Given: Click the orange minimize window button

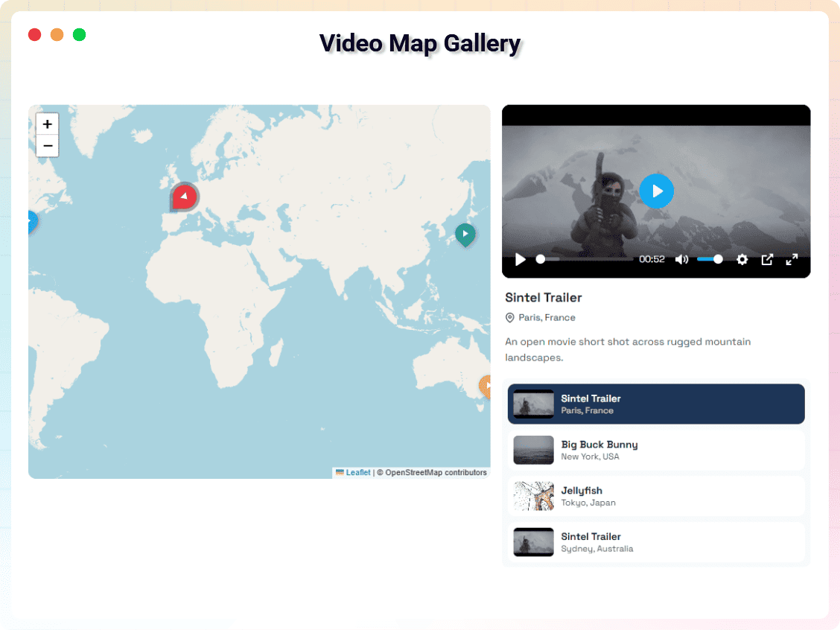Looking at the screenshot, I should (57, 35).
